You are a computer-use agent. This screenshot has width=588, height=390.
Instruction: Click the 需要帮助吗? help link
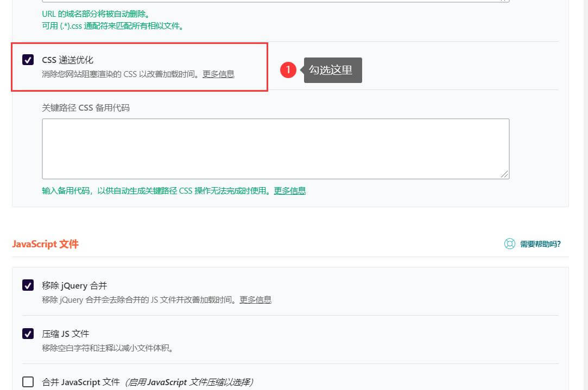[x=540, y=244]
